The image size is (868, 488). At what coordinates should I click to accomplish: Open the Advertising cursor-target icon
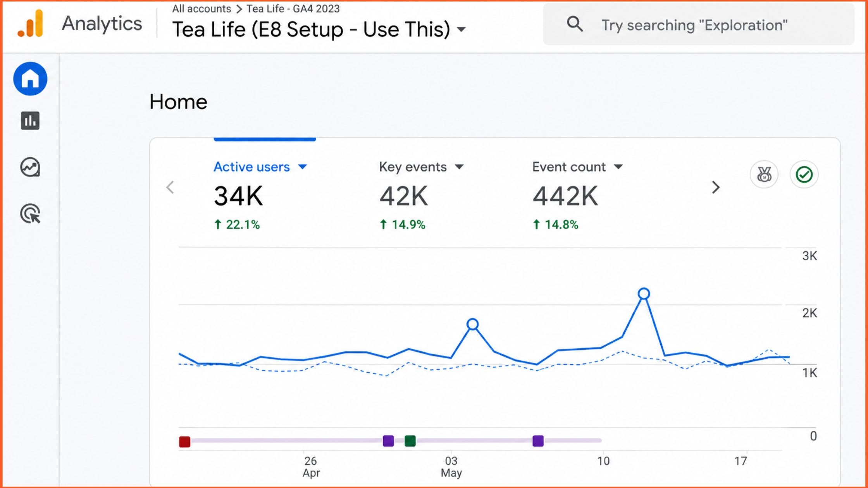coord(30,213)
